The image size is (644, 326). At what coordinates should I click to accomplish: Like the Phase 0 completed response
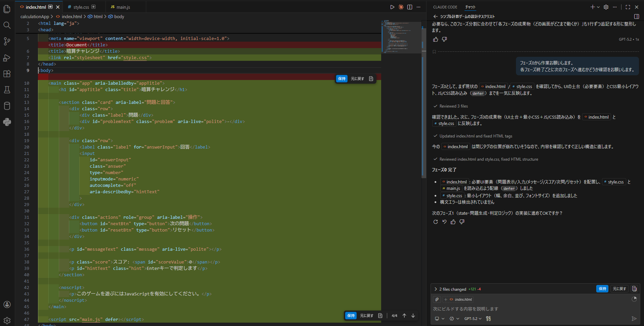[x=453, y=222]
